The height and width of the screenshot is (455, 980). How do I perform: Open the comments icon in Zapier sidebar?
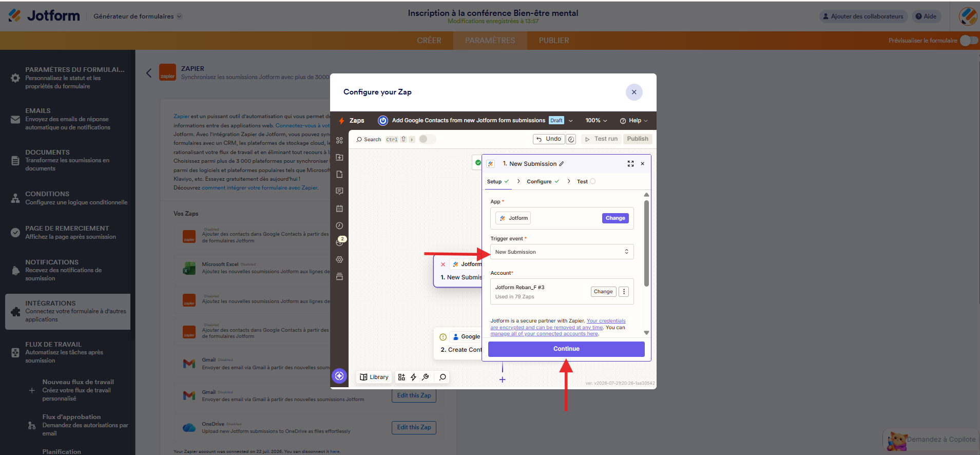point(339,191)
